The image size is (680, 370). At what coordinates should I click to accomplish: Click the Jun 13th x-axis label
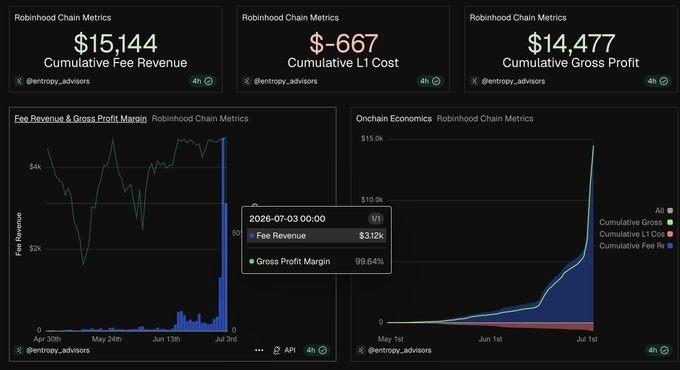click(166, 339)
